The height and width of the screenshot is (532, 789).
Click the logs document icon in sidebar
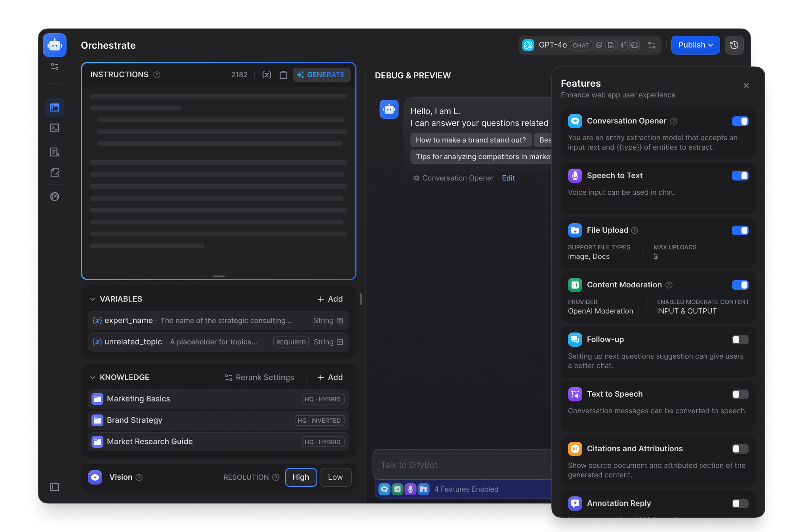(x=55, y=152)
